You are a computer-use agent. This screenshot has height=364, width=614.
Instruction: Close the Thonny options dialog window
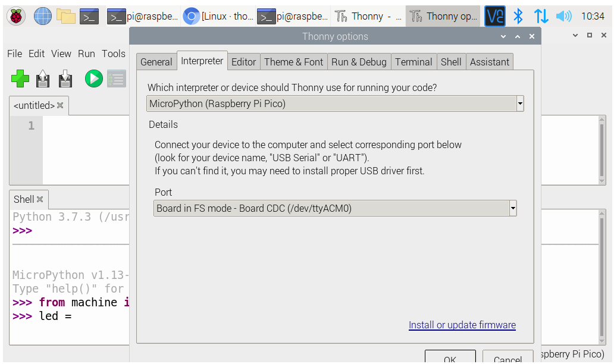tap(532, 36)
